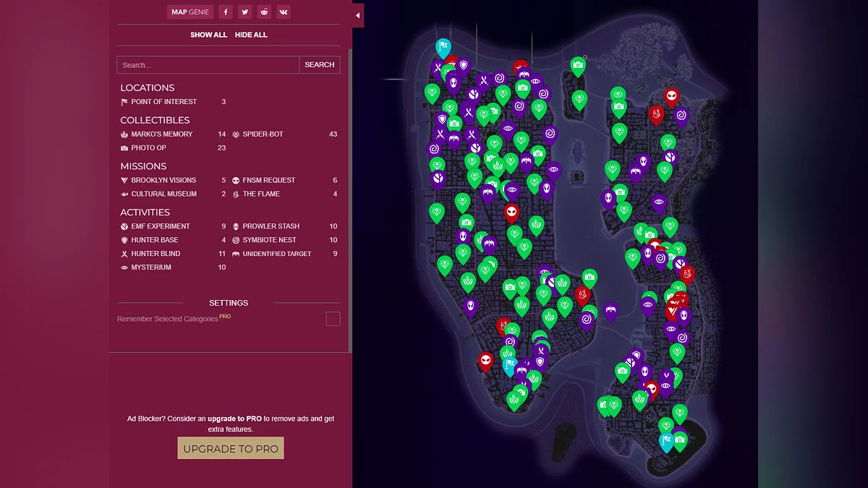This screenshot has width=868, height=488.
Task: Select the spider-bot marker on the narrow river island
Action: (x=579, y=100)
